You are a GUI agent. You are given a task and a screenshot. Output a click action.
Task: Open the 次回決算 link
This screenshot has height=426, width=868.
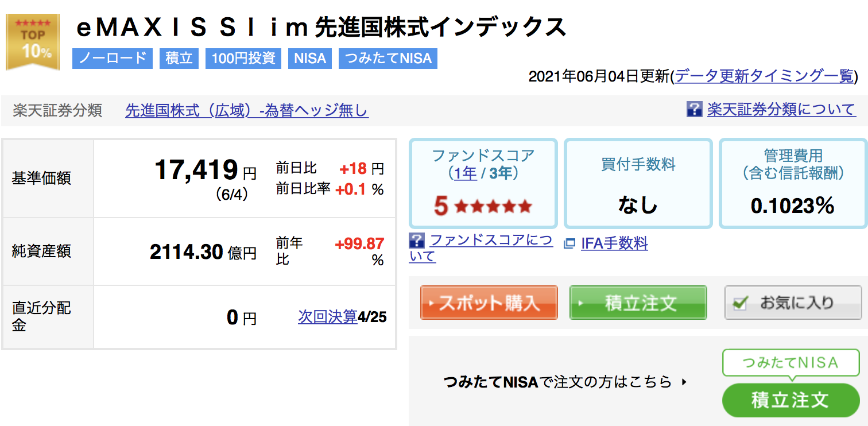pos(328,316)
